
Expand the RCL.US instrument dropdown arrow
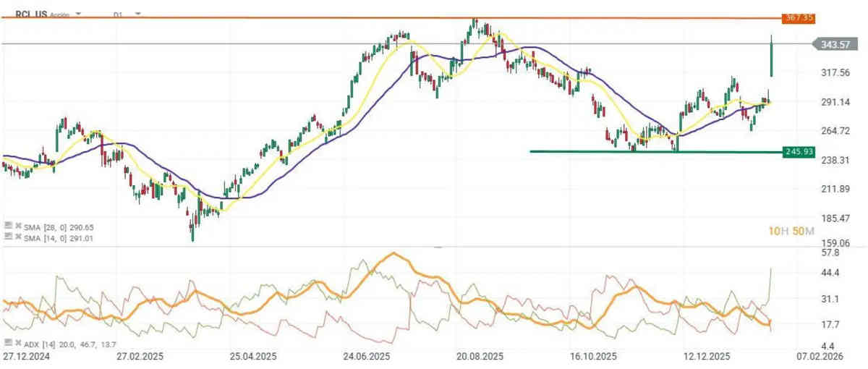tap(78, 14)
